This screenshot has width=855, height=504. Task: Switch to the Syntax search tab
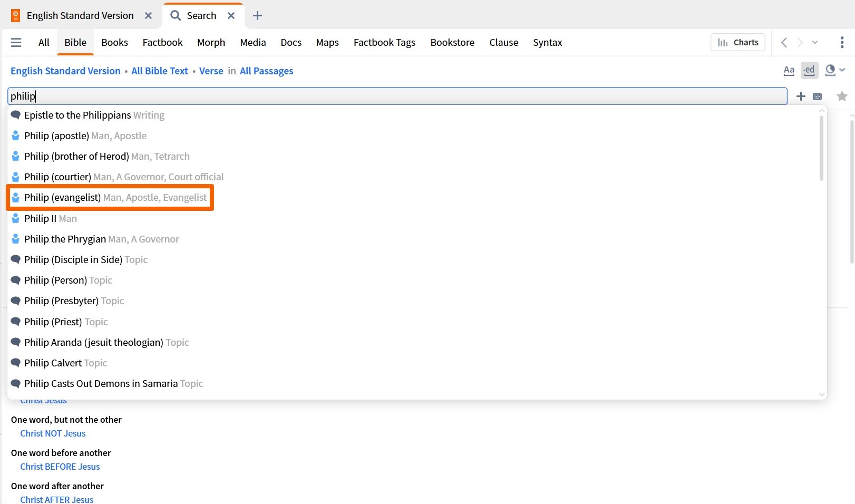(547, 43)
